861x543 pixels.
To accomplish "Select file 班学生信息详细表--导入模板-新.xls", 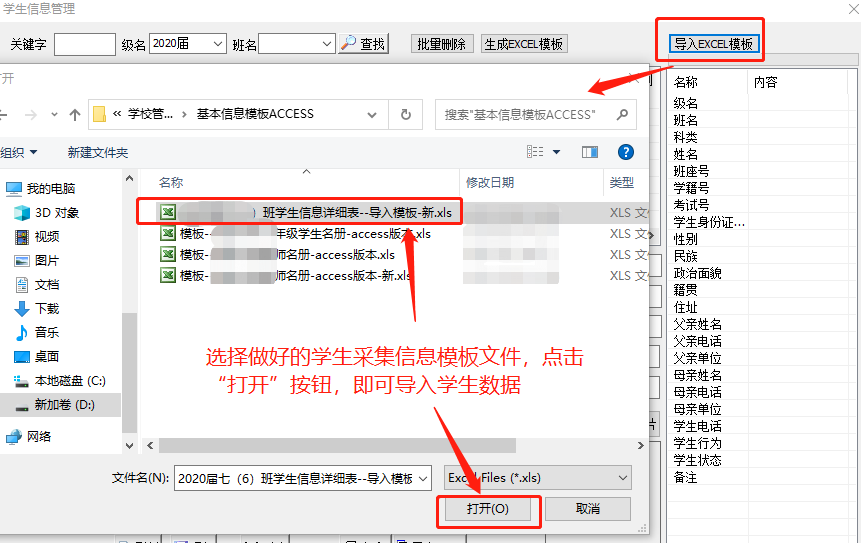I will (x=306, y=212).
